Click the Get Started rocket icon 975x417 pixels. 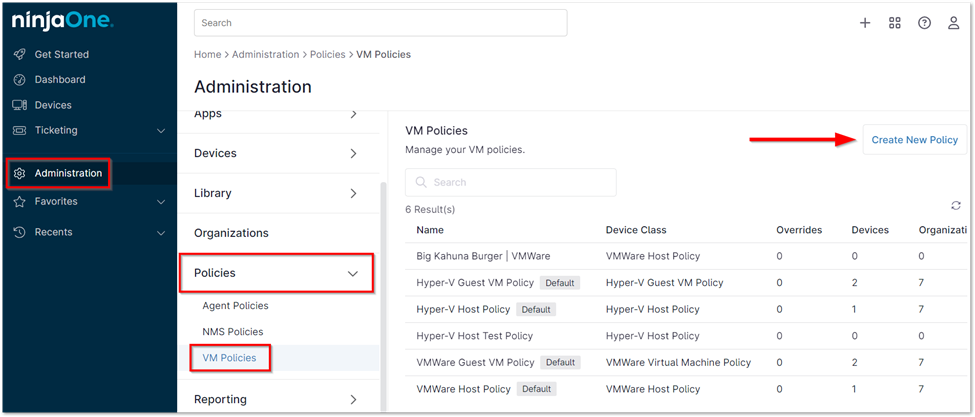[x=20, y=55]
